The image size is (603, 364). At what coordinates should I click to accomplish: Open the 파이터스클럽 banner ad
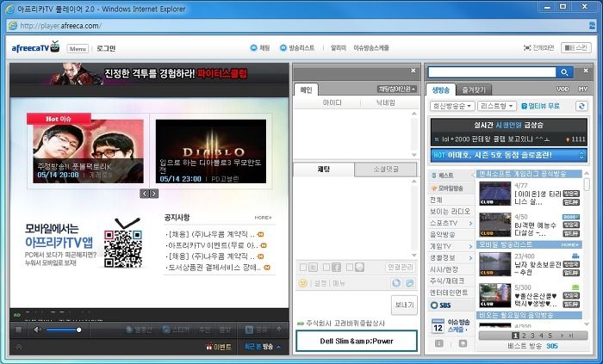(149, 74)
